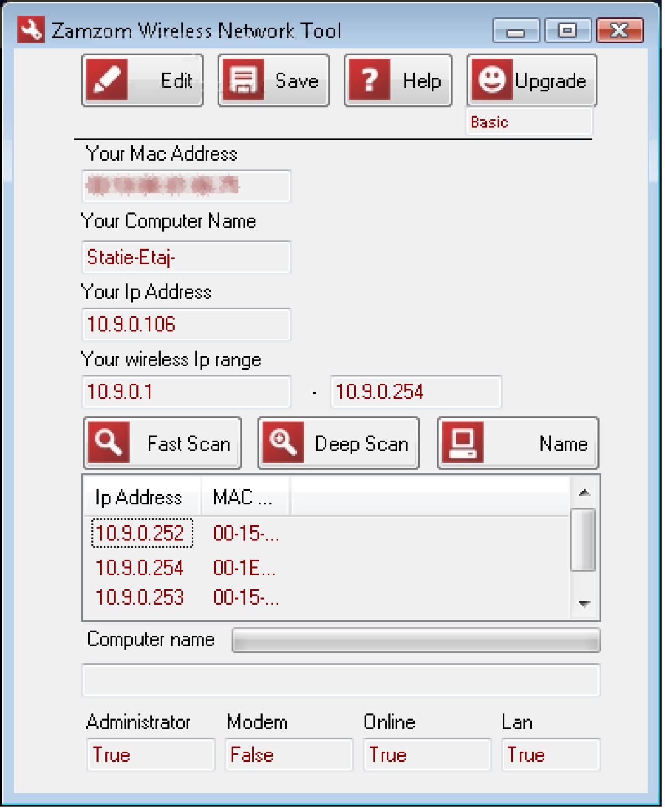
Task: Click the Basic license field
Action: [x=529, y=121]
